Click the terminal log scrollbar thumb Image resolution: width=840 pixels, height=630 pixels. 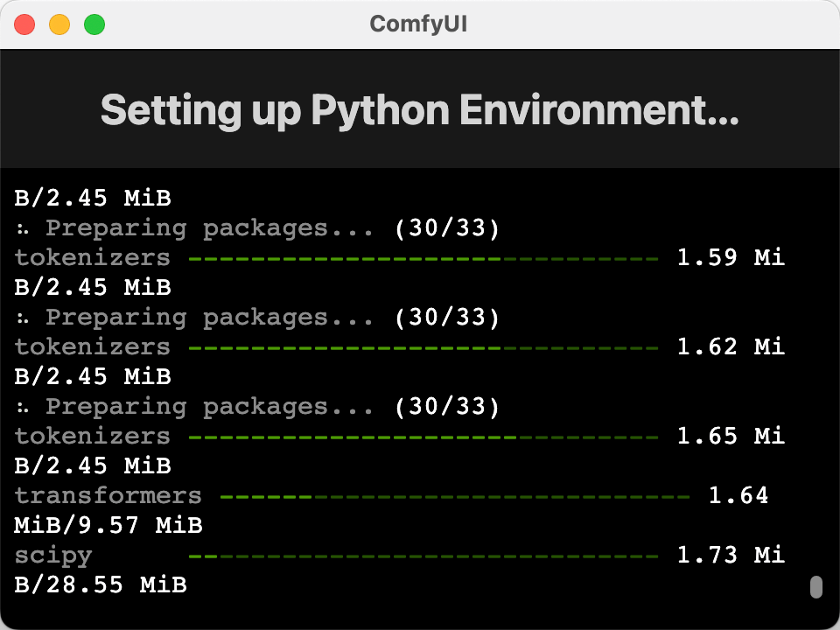click(x=815, y=587)
